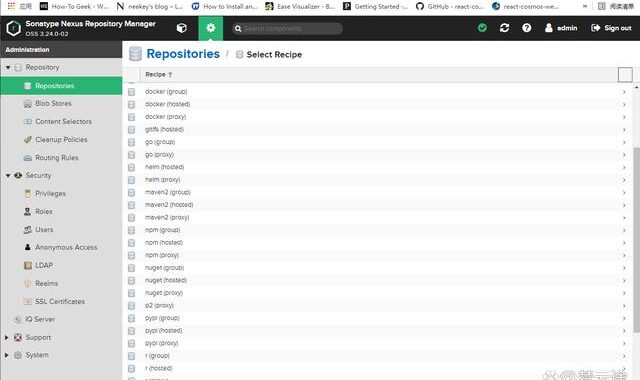Select the pypi (group) recipe
640x380 pixels.
tap(378, 318)
